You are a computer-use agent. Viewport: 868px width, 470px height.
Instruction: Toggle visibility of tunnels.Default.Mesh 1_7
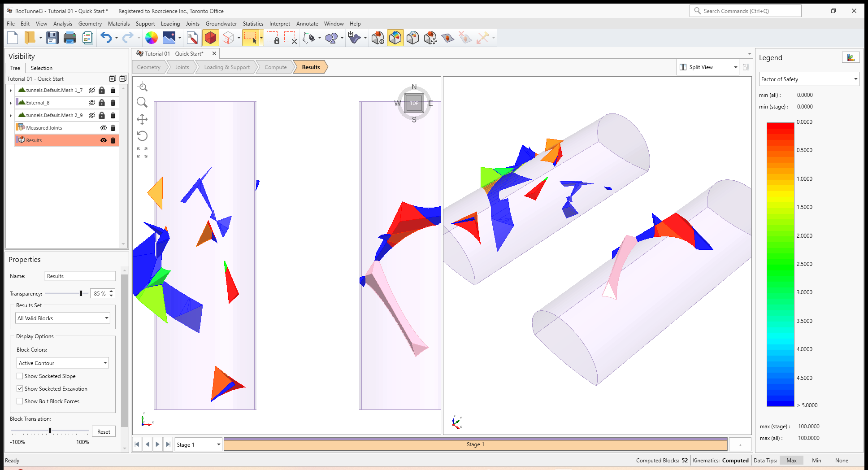92,90
